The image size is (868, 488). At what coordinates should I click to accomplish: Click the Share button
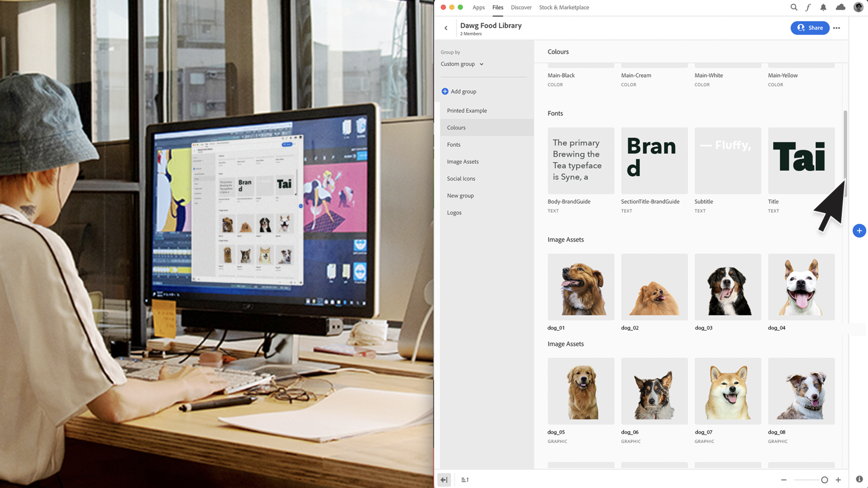click(810, 28)
